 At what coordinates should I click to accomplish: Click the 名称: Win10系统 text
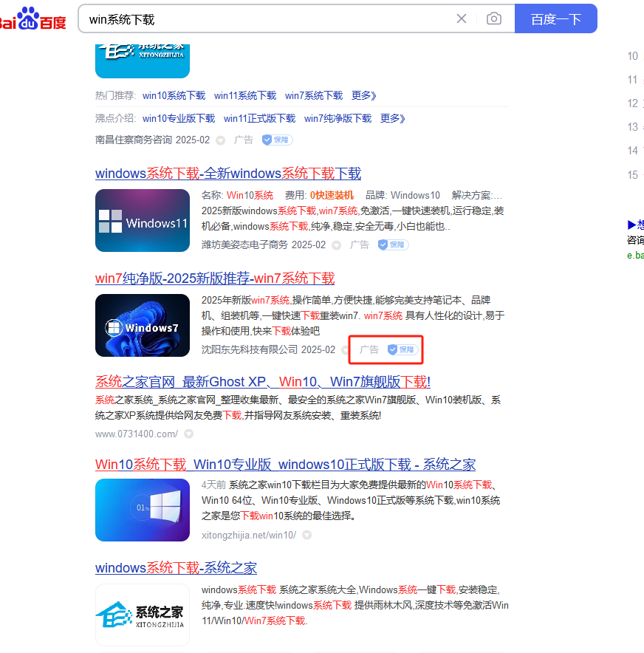pyautogui.click(x=237, y=195)
